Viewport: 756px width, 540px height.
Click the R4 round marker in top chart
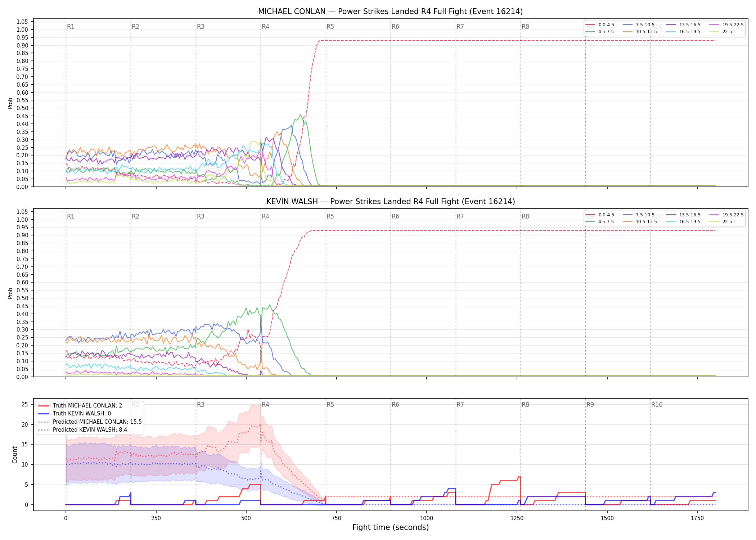[x=265, y=27]
